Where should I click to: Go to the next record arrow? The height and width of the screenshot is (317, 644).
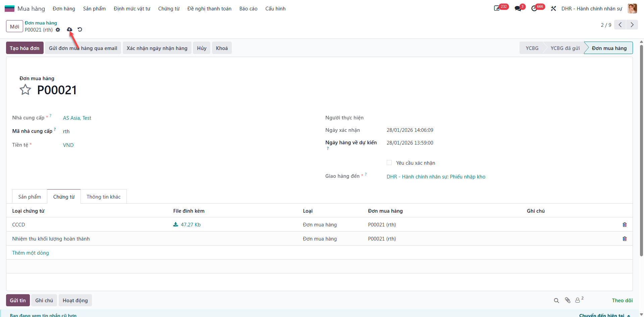tap(632, 25)
